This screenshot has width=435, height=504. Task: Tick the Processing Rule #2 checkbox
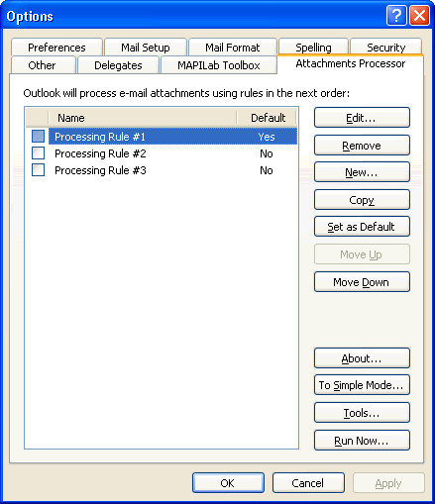[39, 153]
